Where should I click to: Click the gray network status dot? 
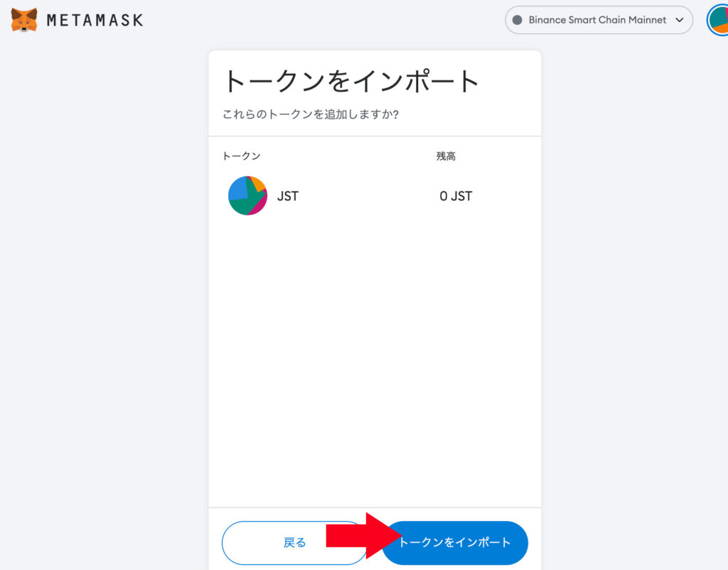point(518,20)
